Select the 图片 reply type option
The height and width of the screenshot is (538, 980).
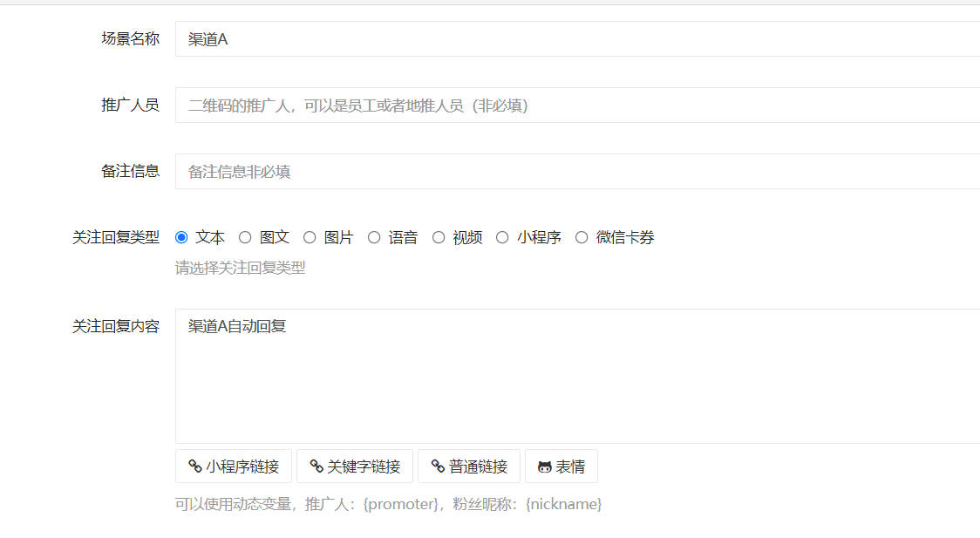310,236
